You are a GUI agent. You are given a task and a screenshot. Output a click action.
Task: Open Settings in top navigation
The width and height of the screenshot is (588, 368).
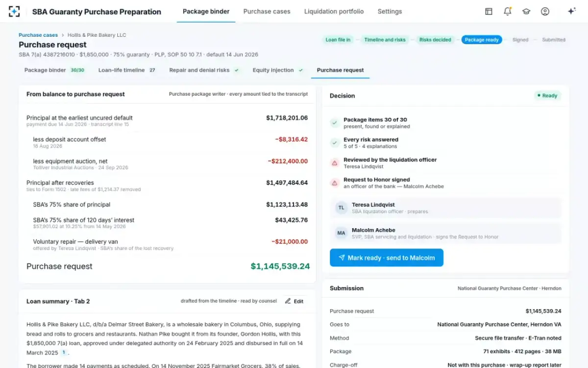coord(390,11)
